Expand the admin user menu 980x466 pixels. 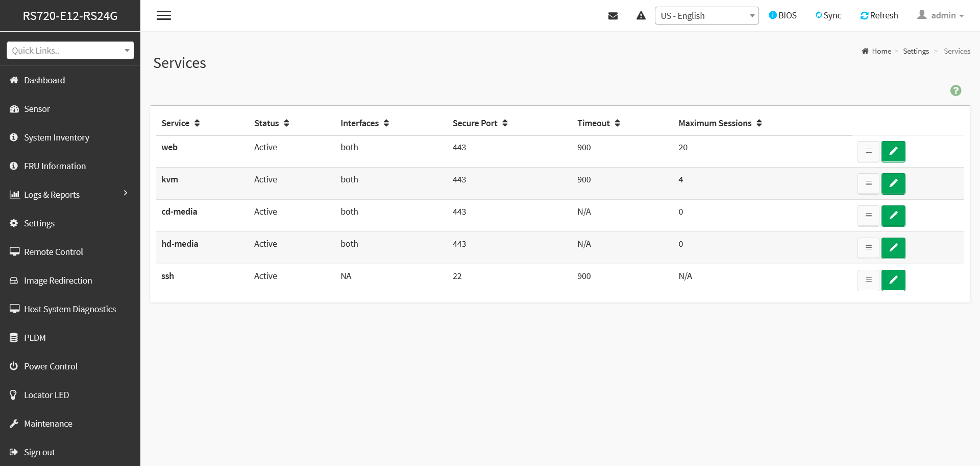click(940, 15)
